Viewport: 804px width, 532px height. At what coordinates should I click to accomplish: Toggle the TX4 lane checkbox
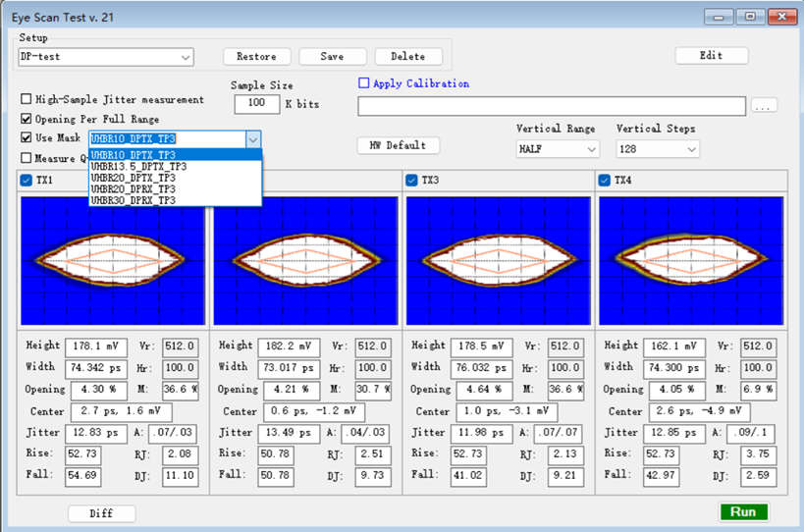click(x=604, y=181)
